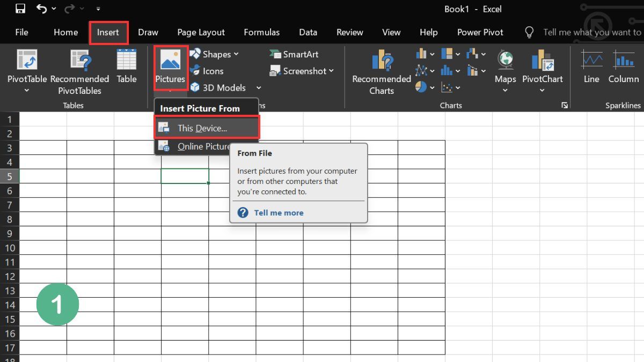The height and width of the screenshot is (362, 644).
Task: Switch to the Formulas ribbon tab
Action: pos(261,32)
